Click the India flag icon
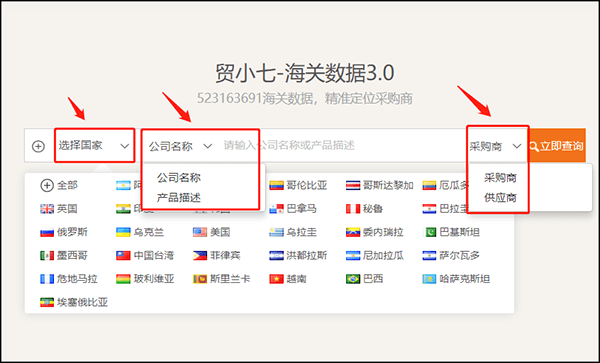The height and width of the screenshot is (363, 600). tap(123, 209)
